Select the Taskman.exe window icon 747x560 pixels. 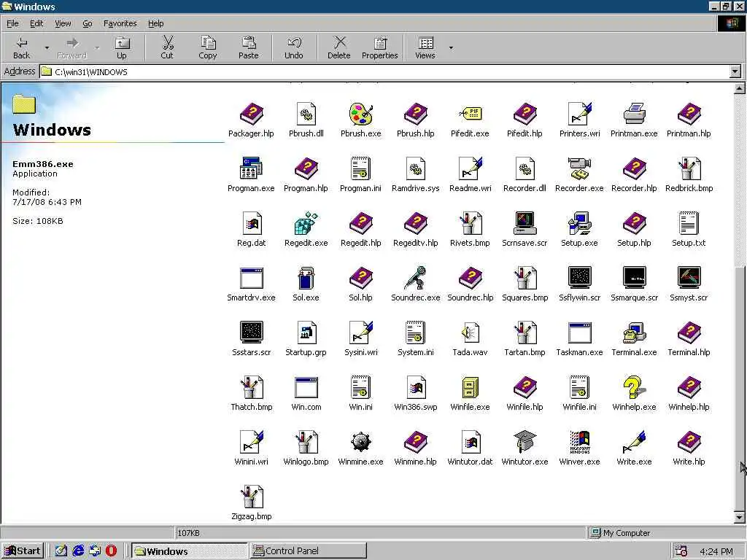579,332
